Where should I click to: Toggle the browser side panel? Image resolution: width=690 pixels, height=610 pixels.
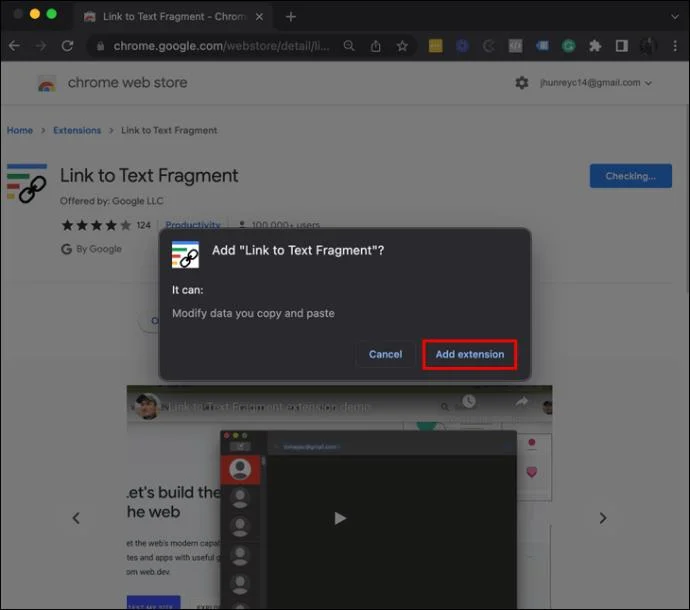click(621, 46)
